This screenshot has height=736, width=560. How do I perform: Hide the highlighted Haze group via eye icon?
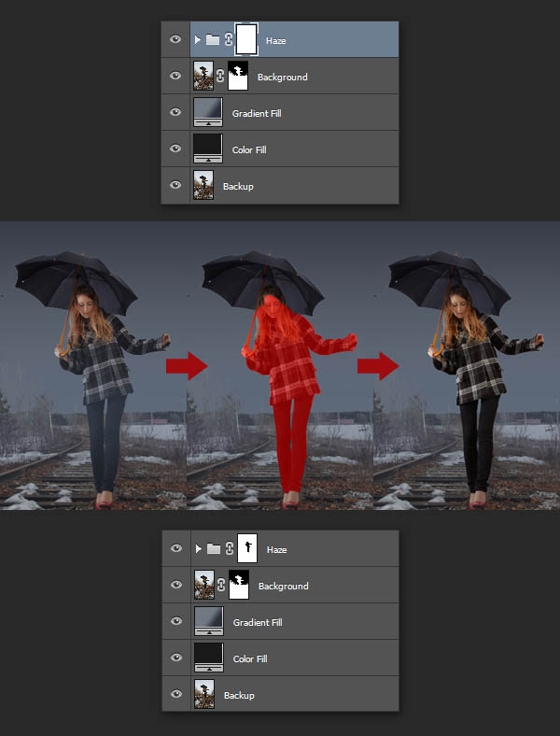pos(175,40)
